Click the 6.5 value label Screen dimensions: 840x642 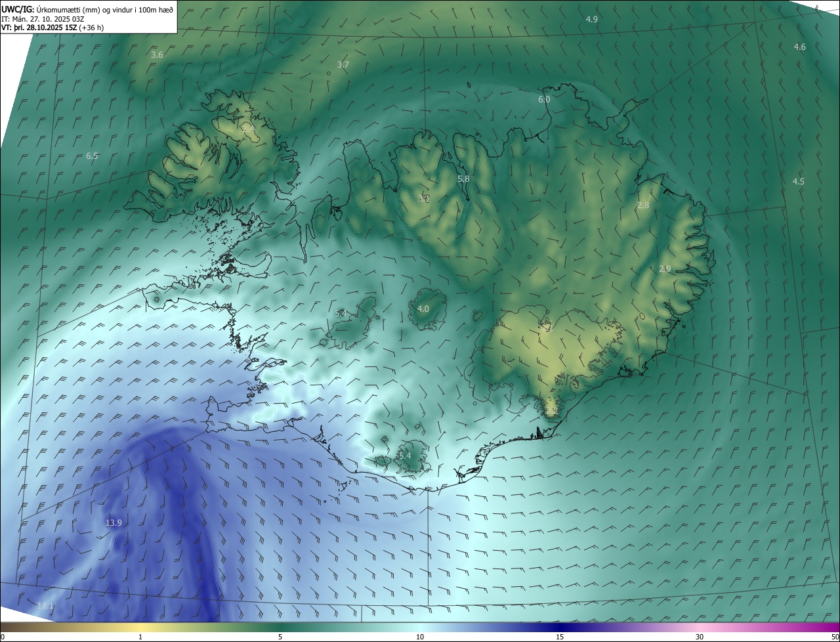coord(92,156)
